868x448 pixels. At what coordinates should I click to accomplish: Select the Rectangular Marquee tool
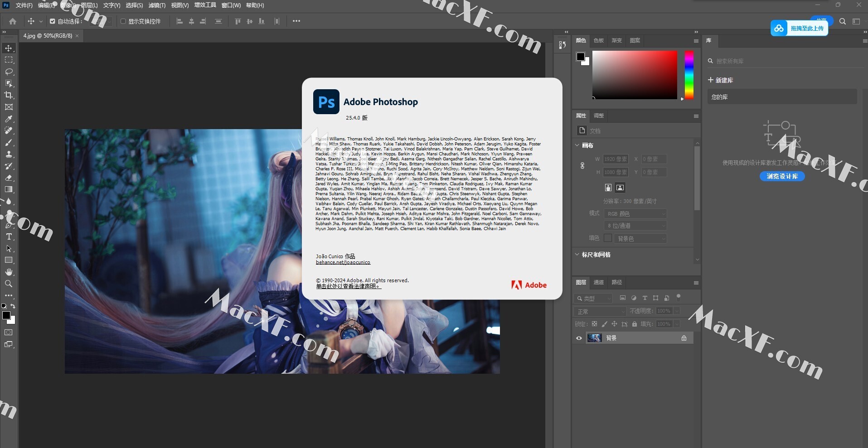coord(9,60)
